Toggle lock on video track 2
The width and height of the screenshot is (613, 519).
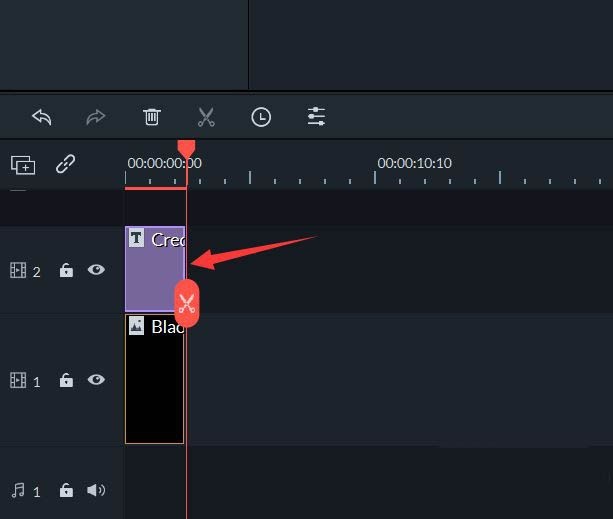66,270
